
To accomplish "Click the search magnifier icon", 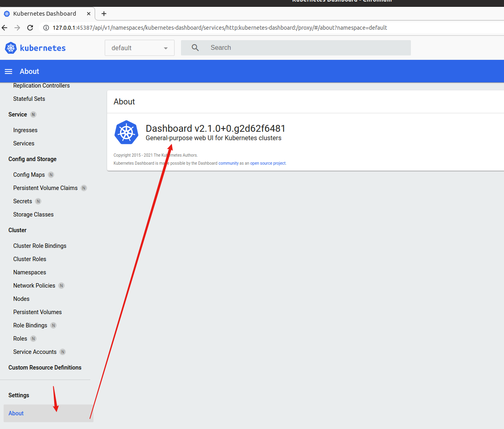I will pos(195,48).
